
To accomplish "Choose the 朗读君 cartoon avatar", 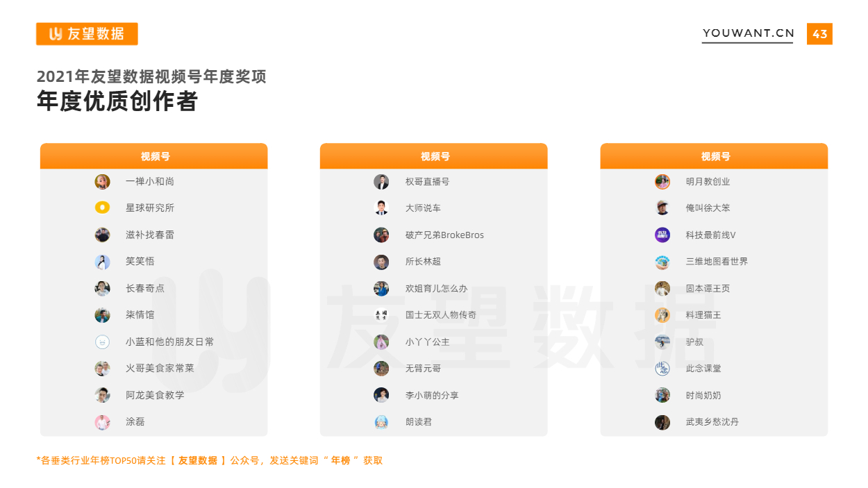I will point(381,422).
